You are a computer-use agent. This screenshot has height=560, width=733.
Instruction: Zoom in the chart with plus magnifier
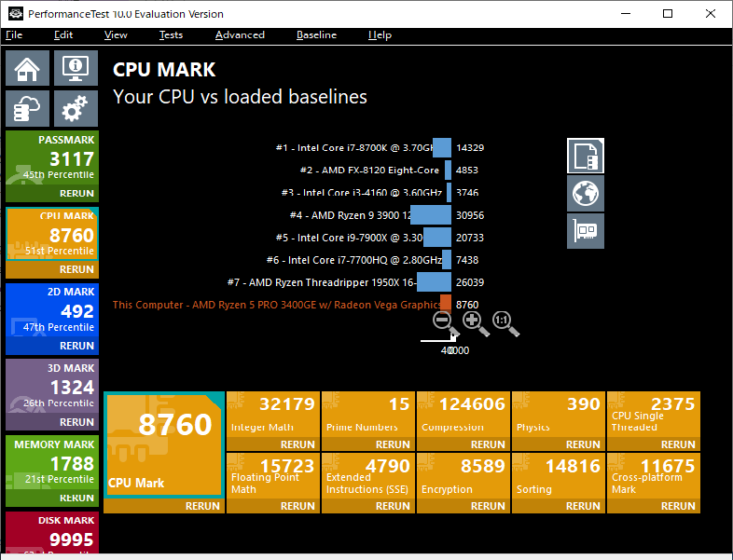476,323
